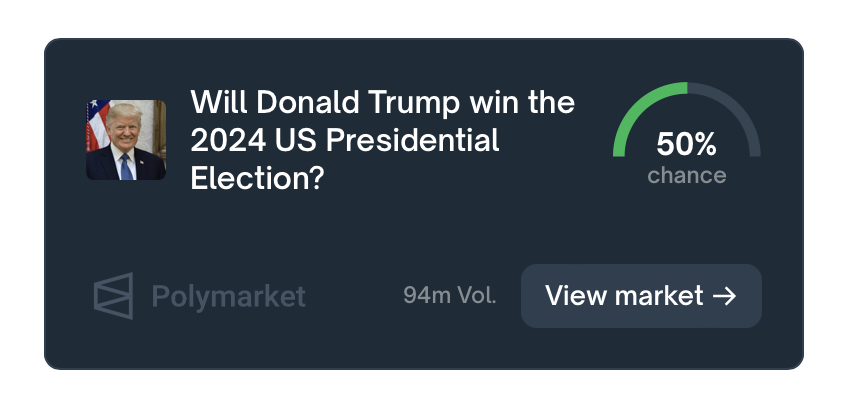Open the Polymarket wordmark link
The width and height of the screenshot is (866, 418).
click(x=228, y=297)
